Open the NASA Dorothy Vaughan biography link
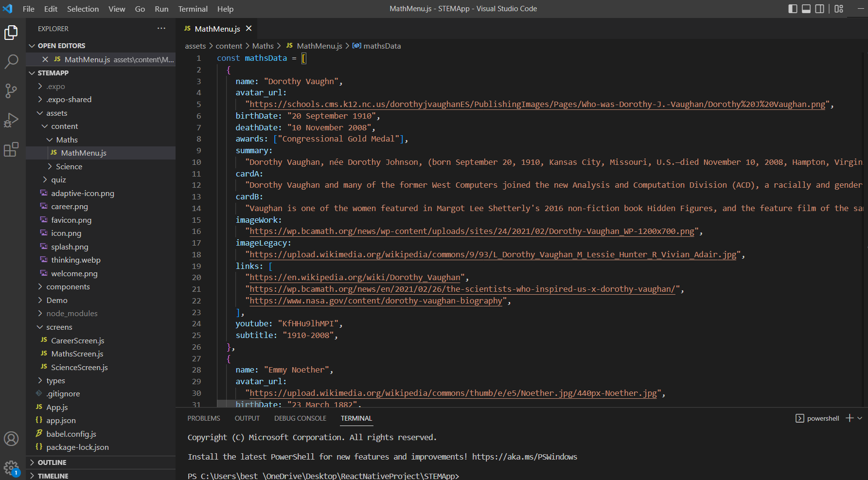The width and height of the screenshot is (868, 480). pyautogui.click(x=375, y=301)
